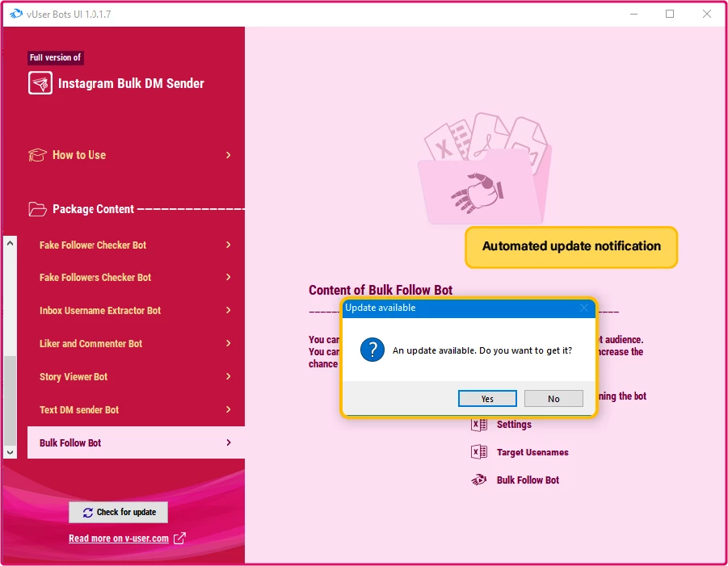Confirm the update with Yes
Viewport: 728px width, 566px height.
487,399
